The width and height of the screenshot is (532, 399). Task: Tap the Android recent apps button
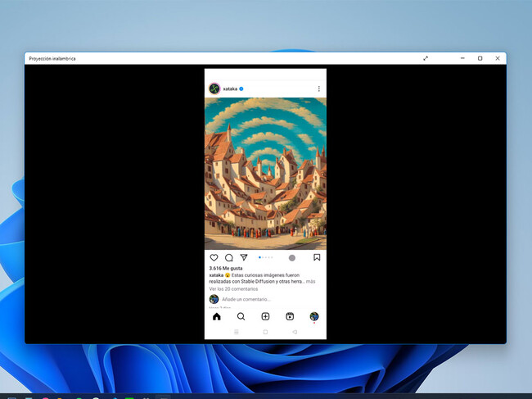click(x=237, y=332)
